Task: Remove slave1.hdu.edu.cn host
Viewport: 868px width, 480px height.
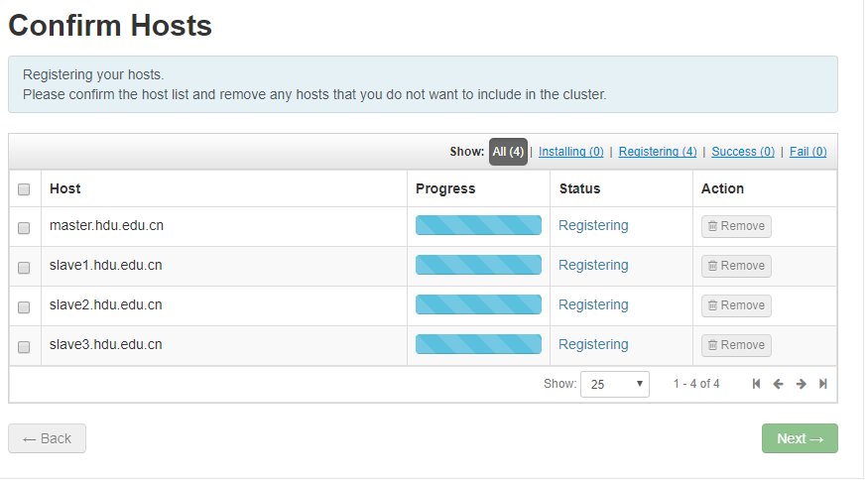Action: [736, 267]
